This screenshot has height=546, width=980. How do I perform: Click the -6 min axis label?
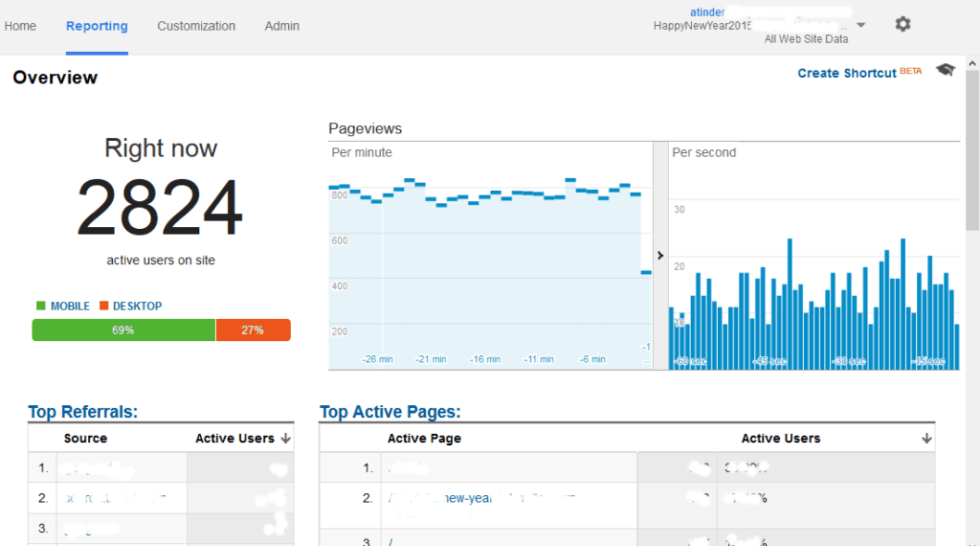[592, 359]
